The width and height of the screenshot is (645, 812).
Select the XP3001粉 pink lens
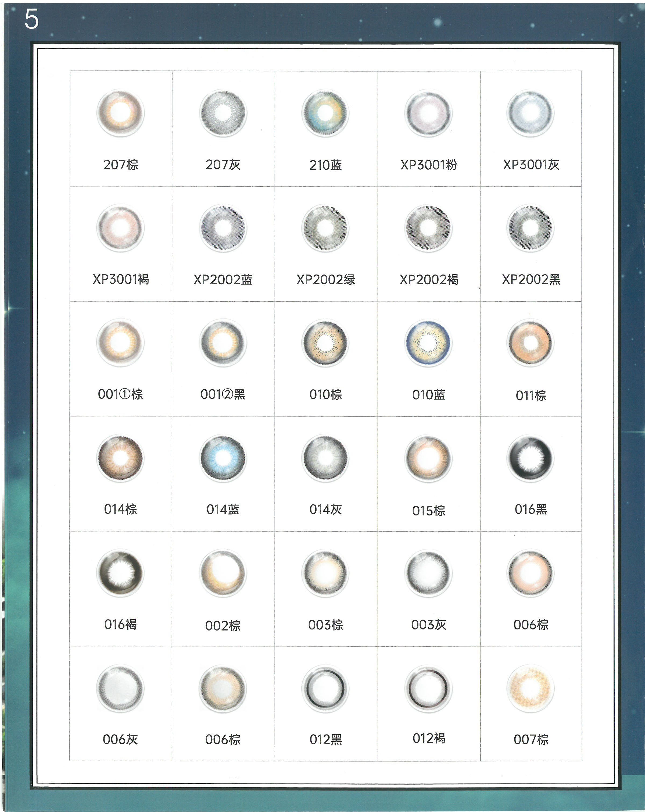(428, 113)
